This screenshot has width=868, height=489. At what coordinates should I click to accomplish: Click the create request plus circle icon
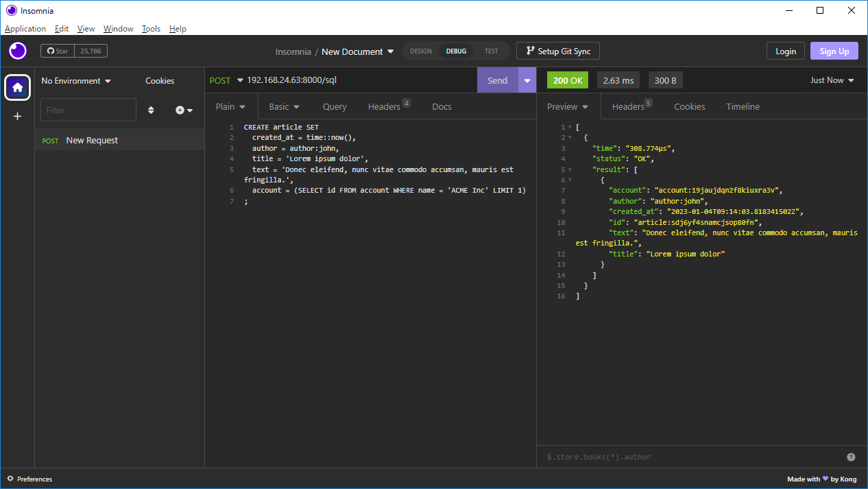coord(180,110)
